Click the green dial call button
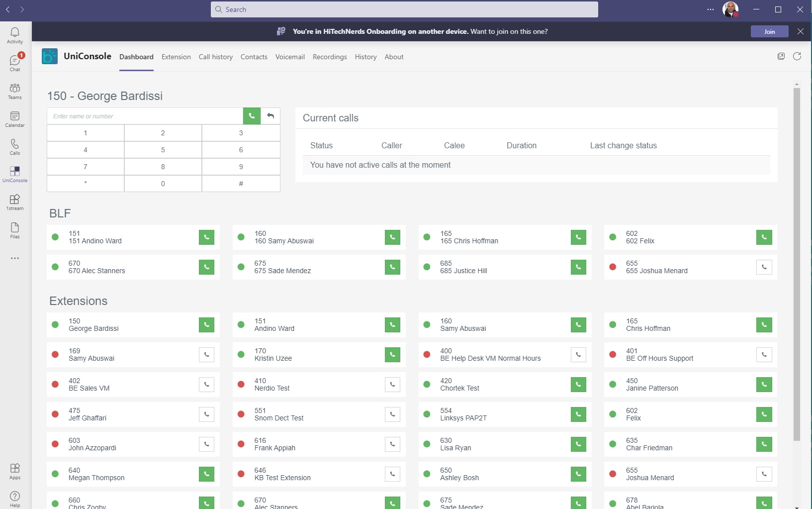This screenshot has width=812, height=509. pos(252,116)
